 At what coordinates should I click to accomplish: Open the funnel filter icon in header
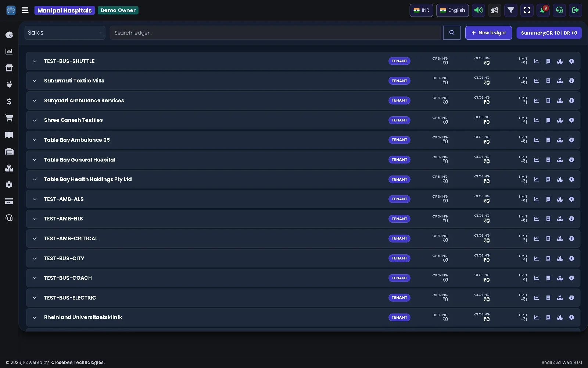(x=511, y=10)
